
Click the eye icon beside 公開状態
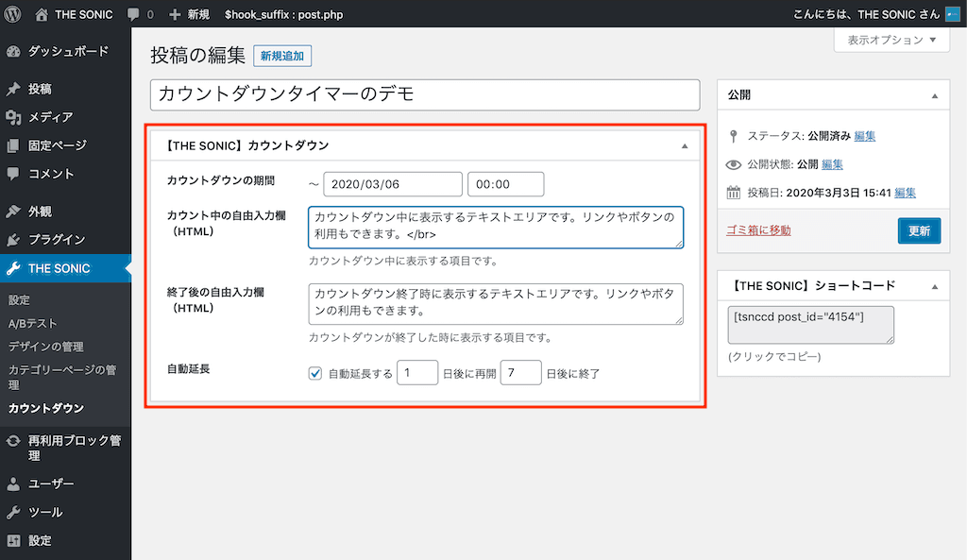point(733,164)
